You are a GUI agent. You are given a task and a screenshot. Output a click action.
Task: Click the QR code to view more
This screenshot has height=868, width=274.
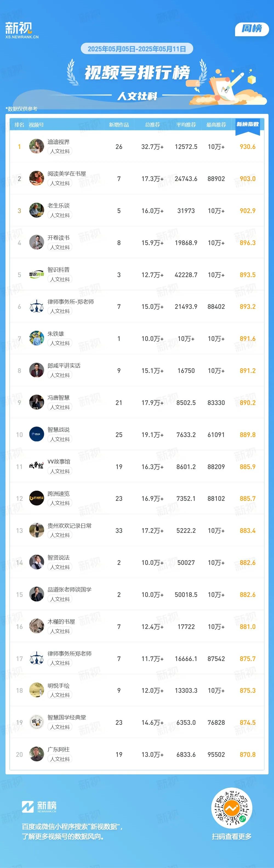pos(232,808)
